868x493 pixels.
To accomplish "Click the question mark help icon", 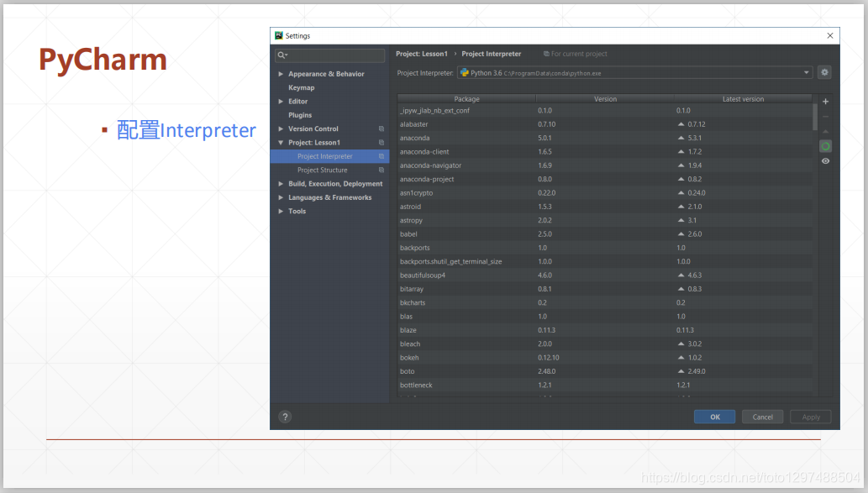I will click(285, 417).
